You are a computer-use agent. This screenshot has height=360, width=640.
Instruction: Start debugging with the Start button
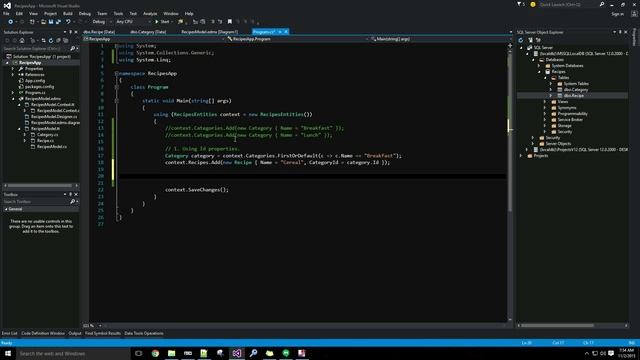coord(162,22)
